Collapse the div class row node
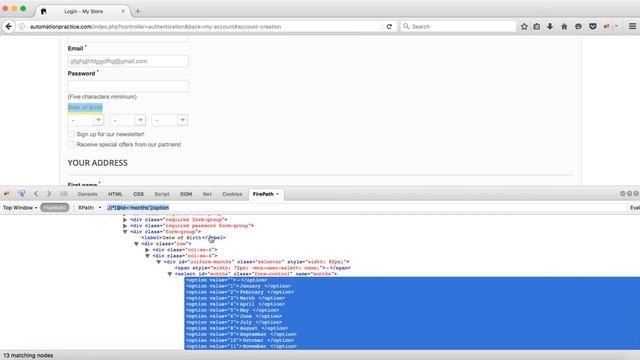 (136, 244)
